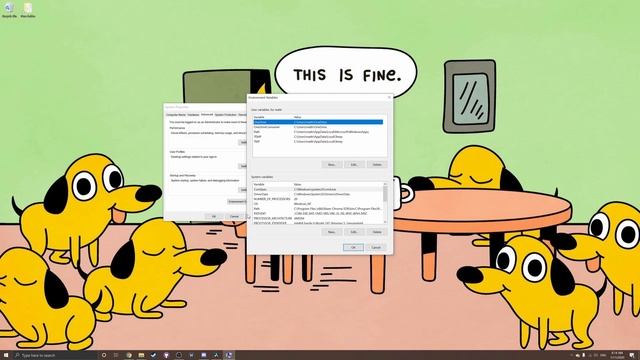This screenshot has width=640, height=360.
Task: Select the PATHEXT system variable row
Action: (317, 213)
